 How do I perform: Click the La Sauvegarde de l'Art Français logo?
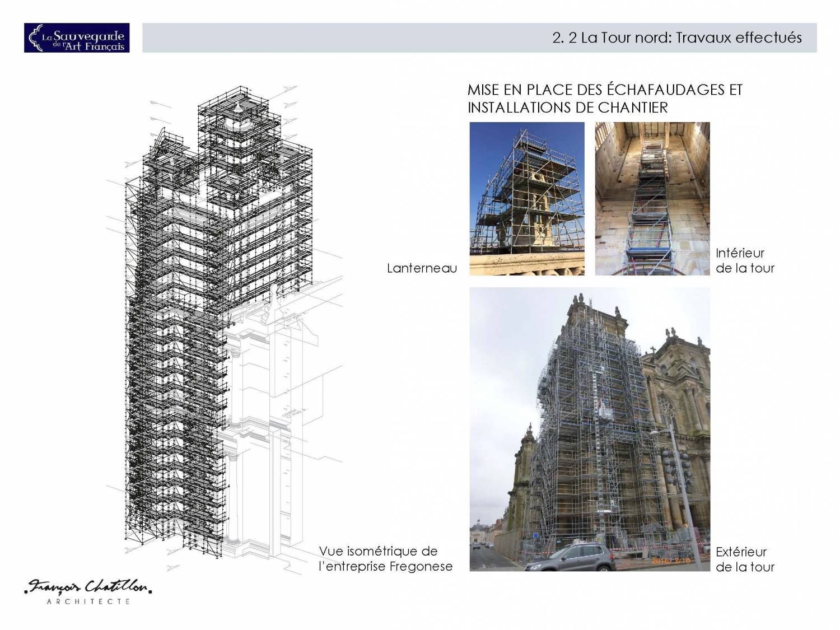tap(77, 38)
